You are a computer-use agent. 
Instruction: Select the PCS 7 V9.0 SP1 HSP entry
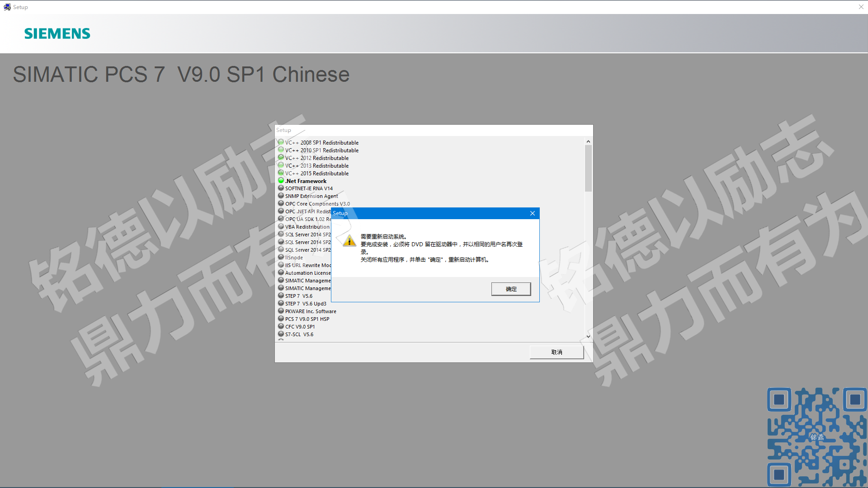(307, 319)
